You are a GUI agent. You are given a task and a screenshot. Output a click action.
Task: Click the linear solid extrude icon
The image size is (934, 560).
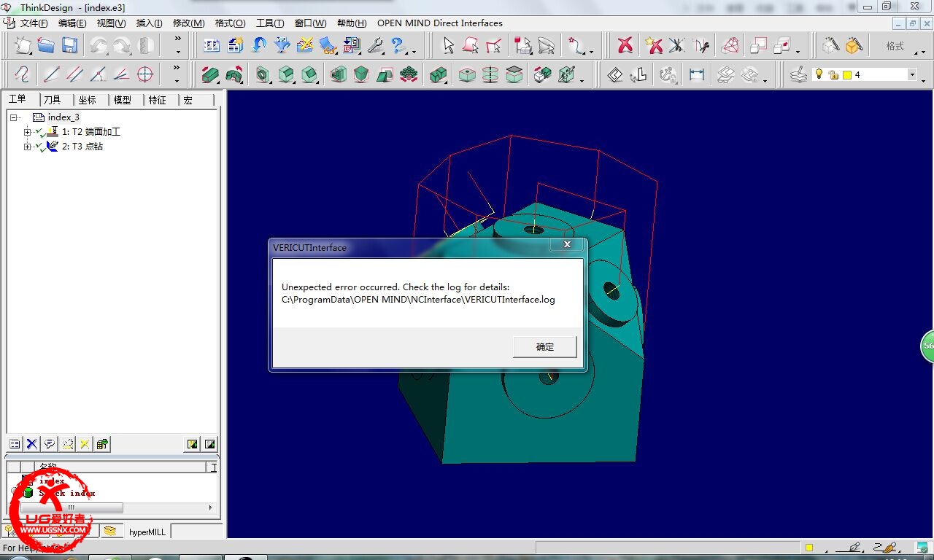pos(211,74)
